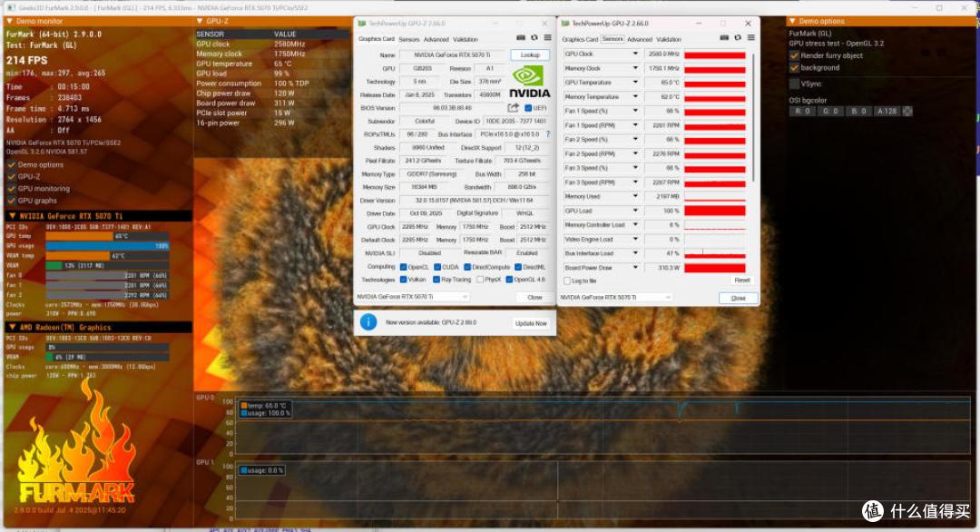This screenshot has width=980, height=532.
Task: Click the question mark beside Bus Interface
Action: [548, 134]
